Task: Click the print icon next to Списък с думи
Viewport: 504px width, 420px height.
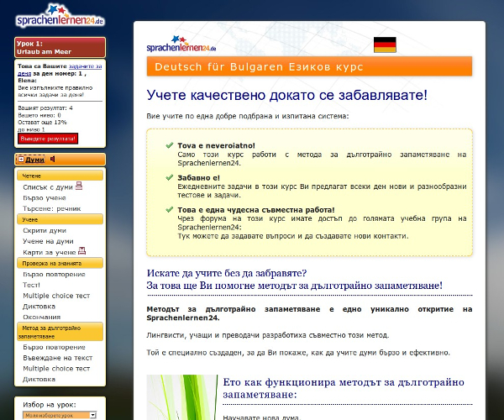Action: pos(79,186)
